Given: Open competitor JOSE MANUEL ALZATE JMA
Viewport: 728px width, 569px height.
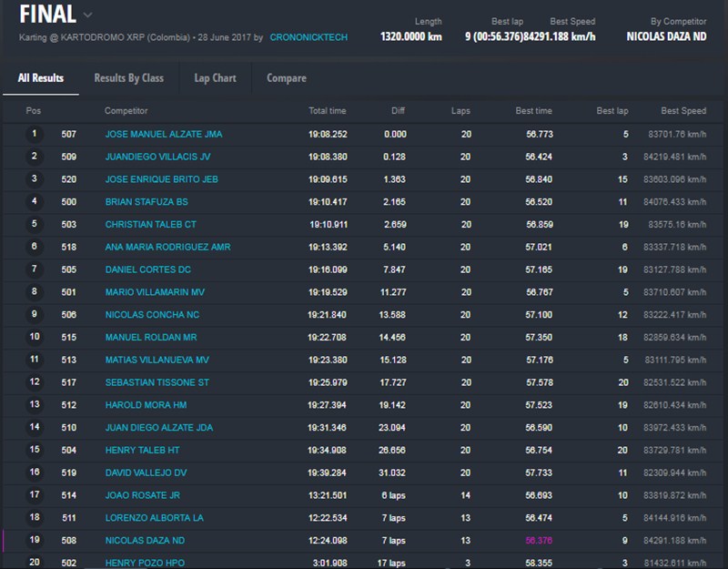Looking at the screenshot, I should 163,134.
